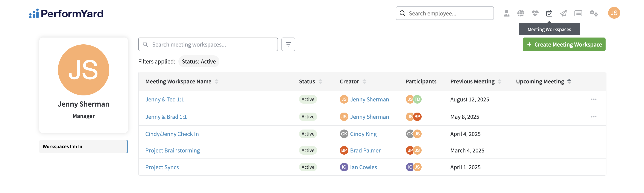Open more options for Jenny & Ted 1:1
This screenshot has width=644, height=193.
[594, 99]
